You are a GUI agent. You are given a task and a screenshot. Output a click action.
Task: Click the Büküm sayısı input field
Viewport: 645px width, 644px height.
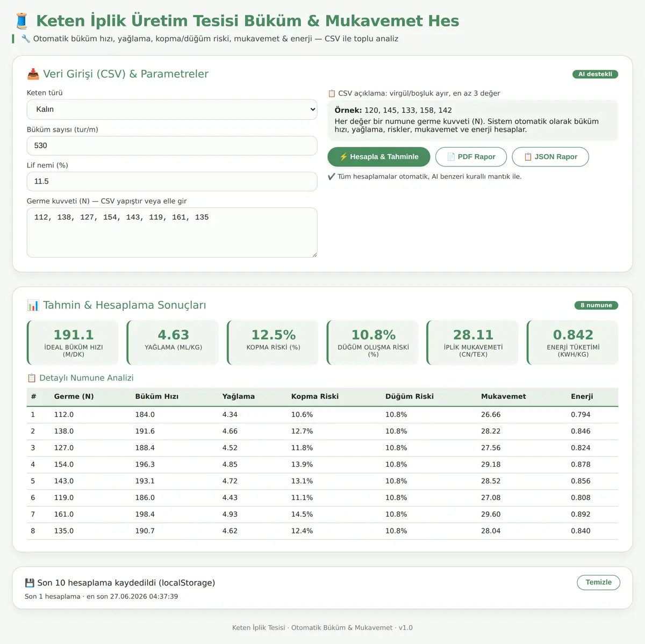point(172,146)
